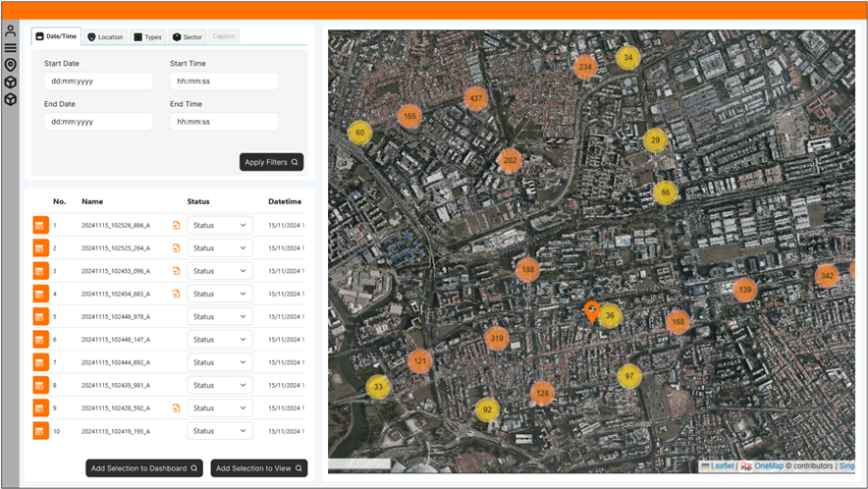This screenshot has height=489, width=868.
Task: Click the hamburger menu icon in sidebar
Action: [10, 47]
